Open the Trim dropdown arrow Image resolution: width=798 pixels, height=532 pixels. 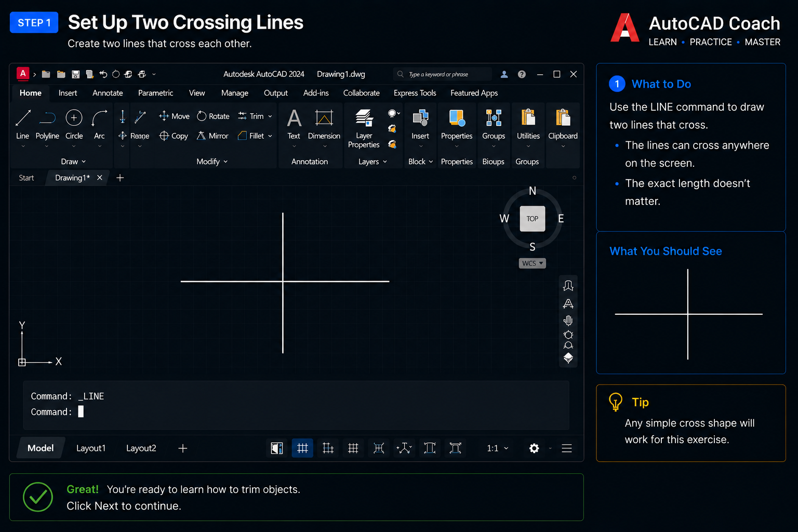click(270, 116)
